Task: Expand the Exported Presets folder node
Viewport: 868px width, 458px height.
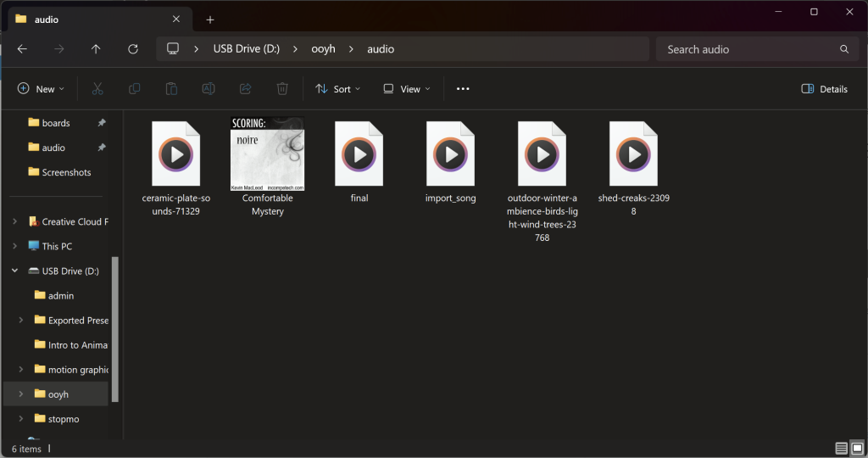Action: [x=21, y=320]
